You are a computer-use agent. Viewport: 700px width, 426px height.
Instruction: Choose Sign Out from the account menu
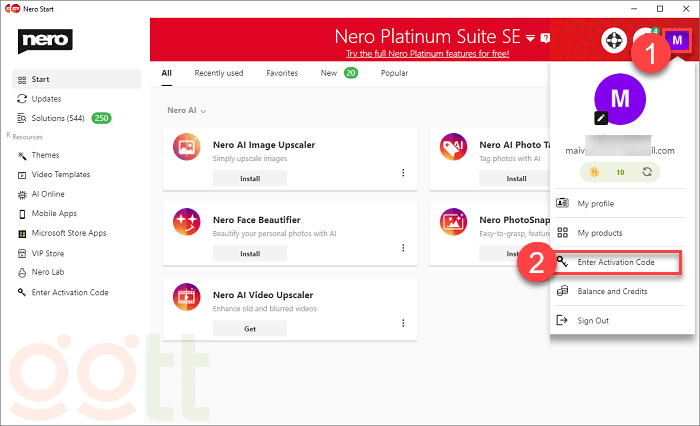[x=593, y=321]
